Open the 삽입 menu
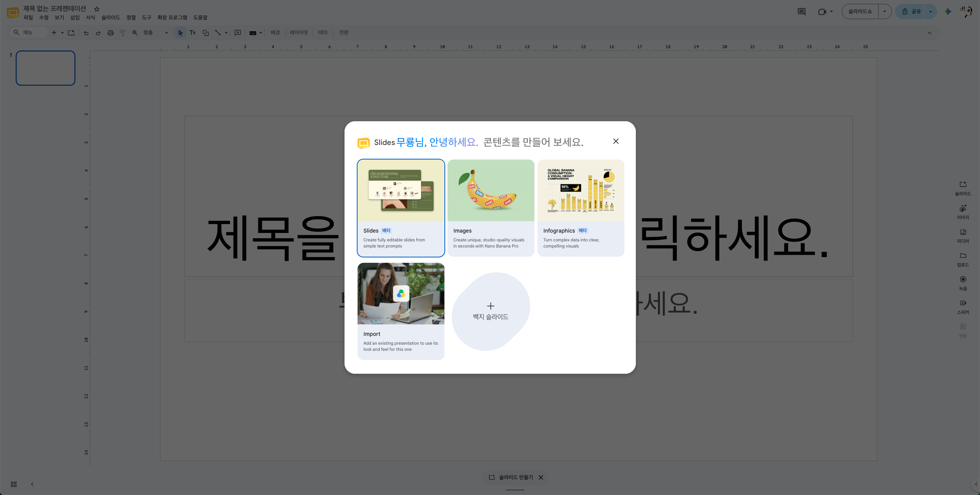The width and height of the screenshot is (980, 495). tap(75, 18)
